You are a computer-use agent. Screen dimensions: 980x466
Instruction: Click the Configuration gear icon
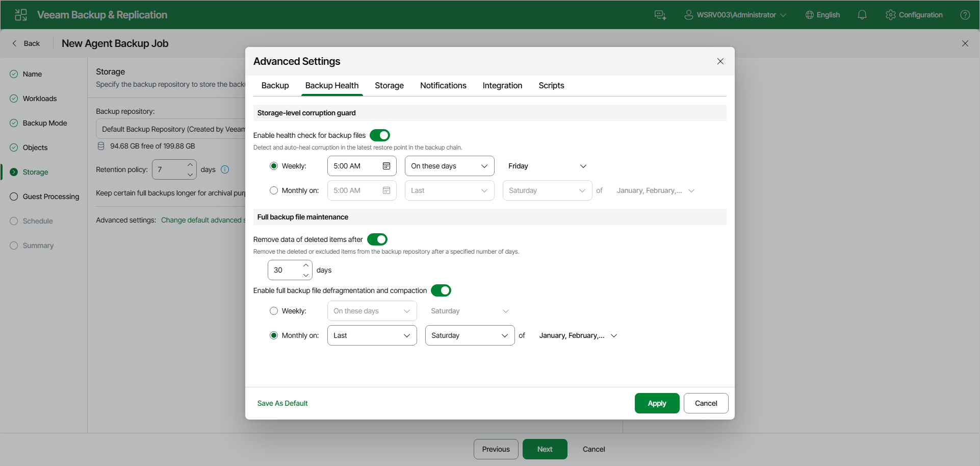[x=891, y=15]
